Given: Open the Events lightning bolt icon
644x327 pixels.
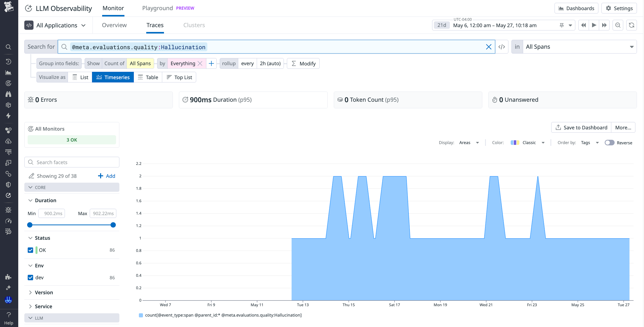Looking at the screenshot, I should click(8, 116).
